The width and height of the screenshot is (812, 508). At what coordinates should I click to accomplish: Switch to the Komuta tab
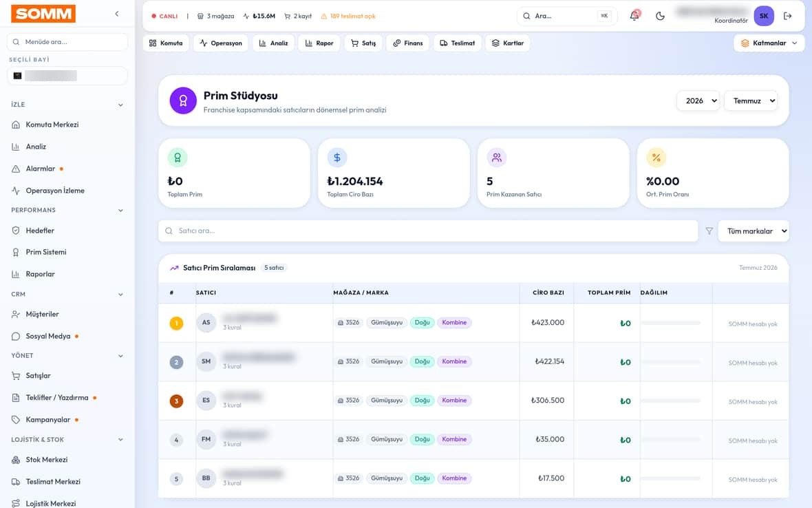pyautogui.click(x=166, y=43)
